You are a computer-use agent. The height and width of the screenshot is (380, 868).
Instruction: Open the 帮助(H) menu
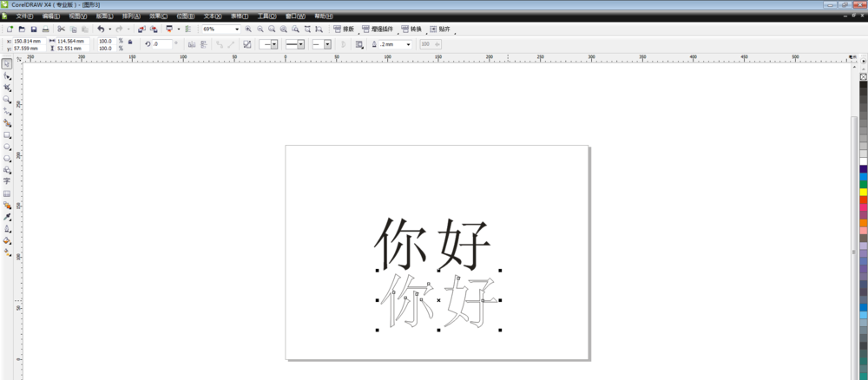(x=323, y=16)
